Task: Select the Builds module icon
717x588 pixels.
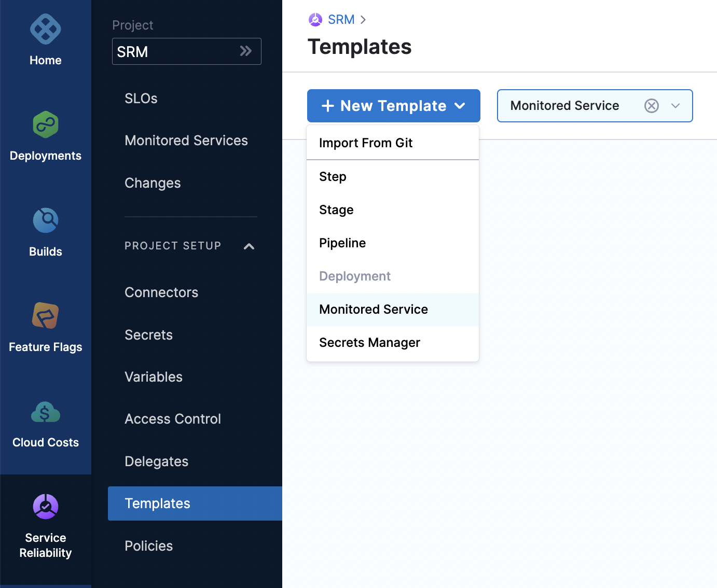Action: [x=46, y=221]
